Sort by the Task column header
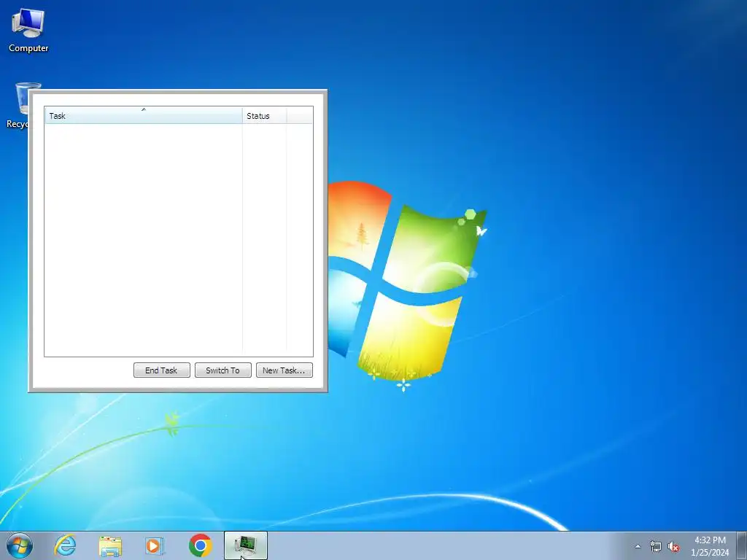This screenshot has width=747, height=560. pyautogui.click(x=144, y=116)
